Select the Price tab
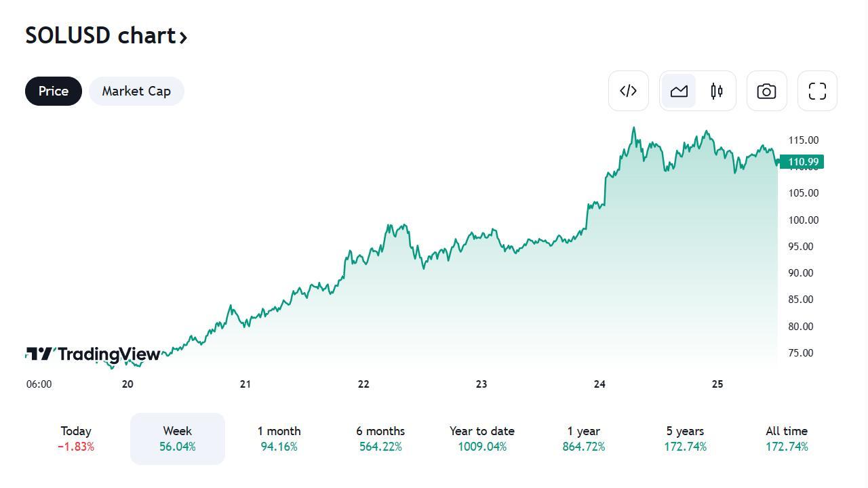 click(54, 91)
